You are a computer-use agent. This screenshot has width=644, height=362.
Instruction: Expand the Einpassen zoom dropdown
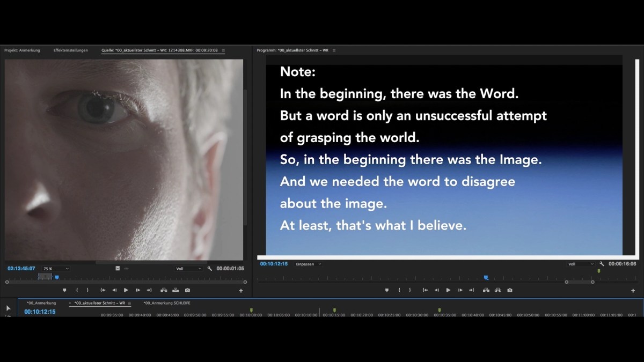tap(309, 264)
